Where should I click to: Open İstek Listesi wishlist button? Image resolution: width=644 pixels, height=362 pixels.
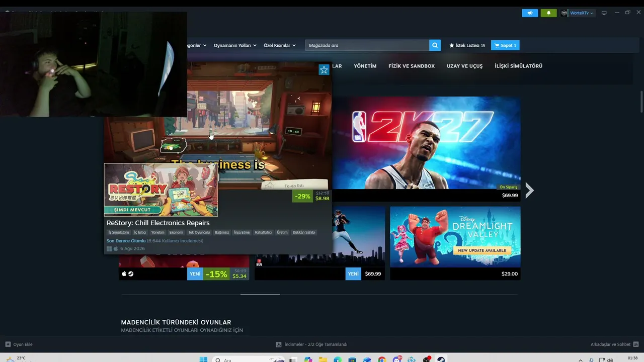point(467,45)
